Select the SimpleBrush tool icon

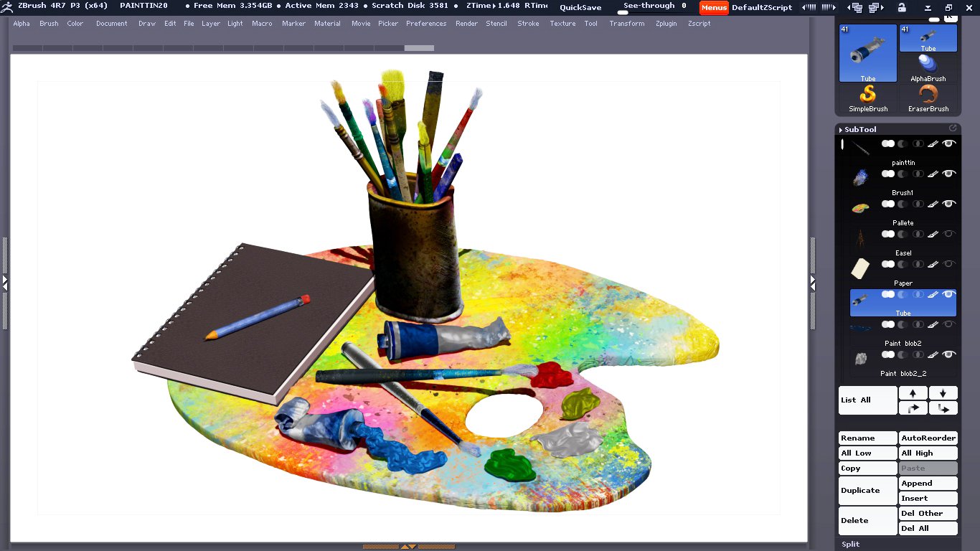click(x=868, y=98)
